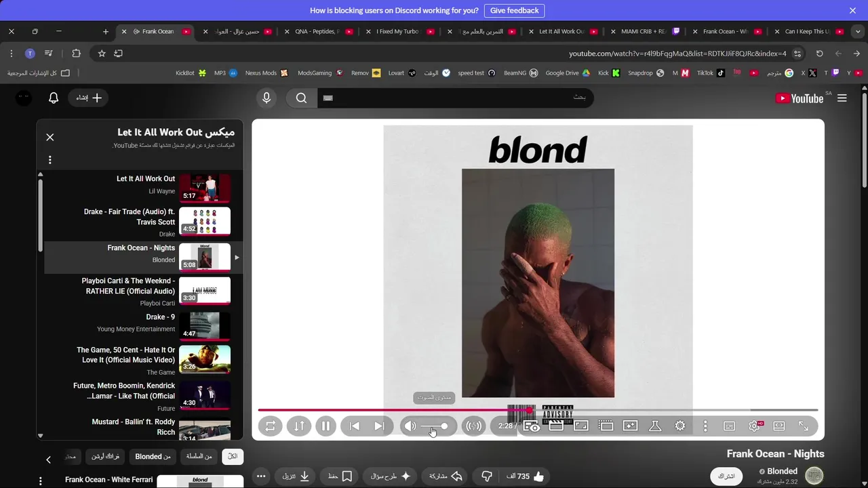Skip to next video in playlist

[379, 426]
